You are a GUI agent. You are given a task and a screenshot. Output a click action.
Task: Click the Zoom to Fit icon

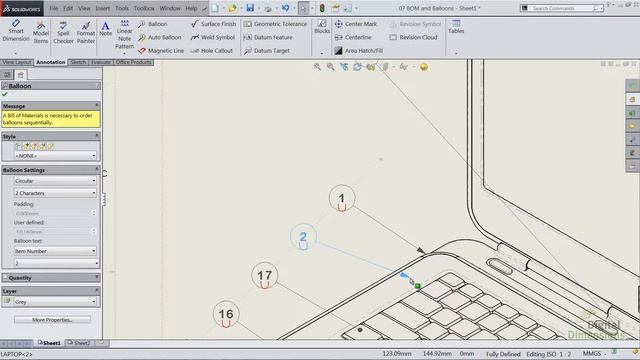[317, 67]
